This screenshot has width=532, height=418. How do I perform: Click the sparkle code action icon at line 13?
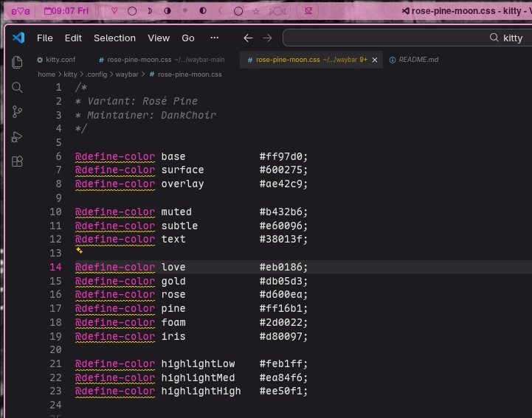79,250
